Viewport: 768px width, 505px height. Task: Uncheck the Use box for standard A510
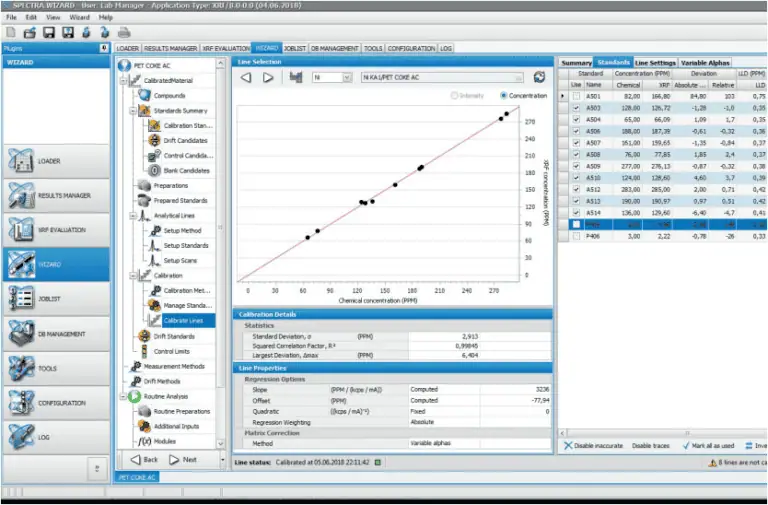coord(576,178)
